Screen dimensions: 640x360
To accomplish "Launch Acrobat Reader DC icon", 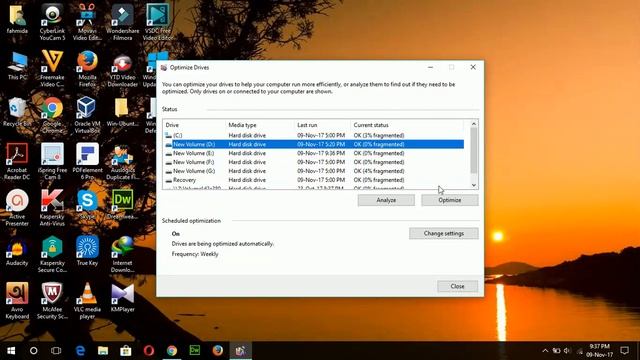I will pyautogui.click(x=17, y=162).
